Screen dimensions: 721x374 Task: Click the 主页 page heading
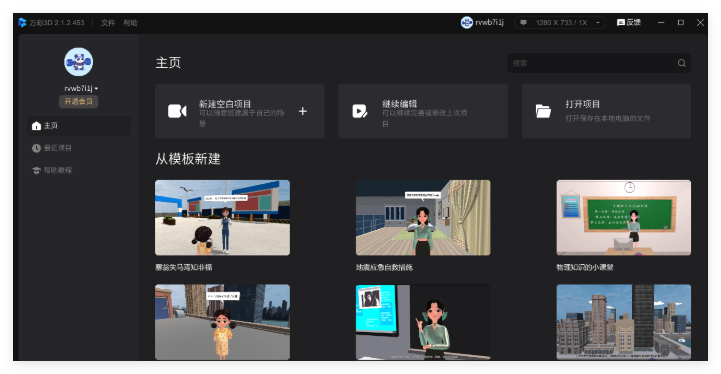(168, 63)
